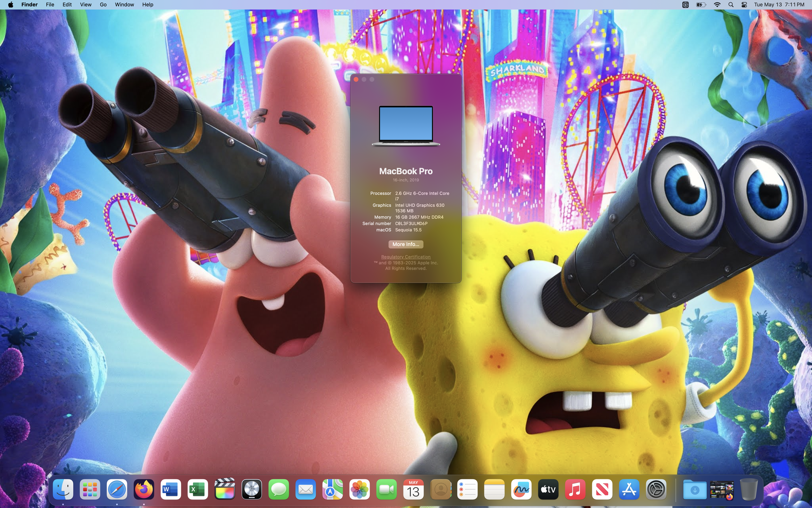Launch Music app from the Dock

tap(575, 490)
